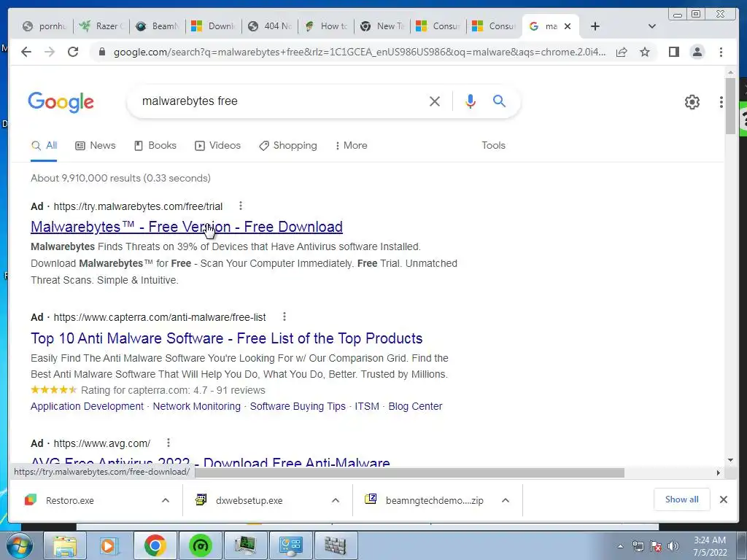747x560 pixels.
Task: View site info via the padlock icon
Action: click(101, 52)
